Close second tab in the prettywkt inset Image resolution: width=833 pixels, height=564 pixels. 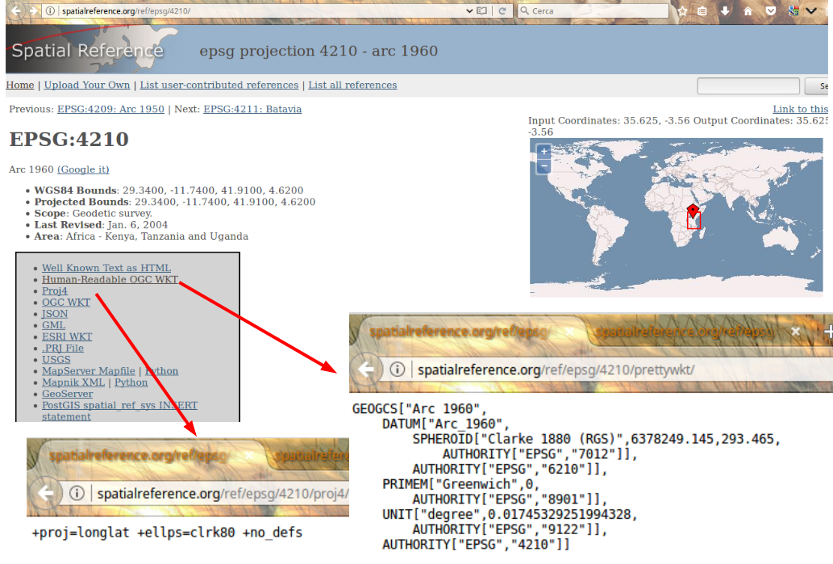pos(795,332)
